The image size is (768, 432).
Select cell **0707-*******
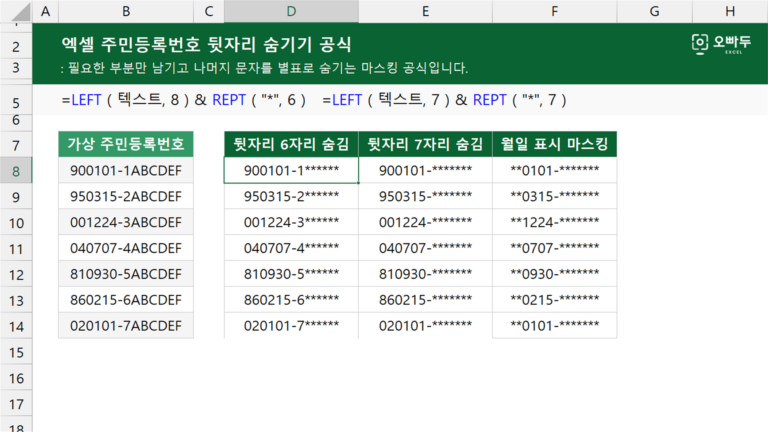pyautogui.click(x=554, y=248)
